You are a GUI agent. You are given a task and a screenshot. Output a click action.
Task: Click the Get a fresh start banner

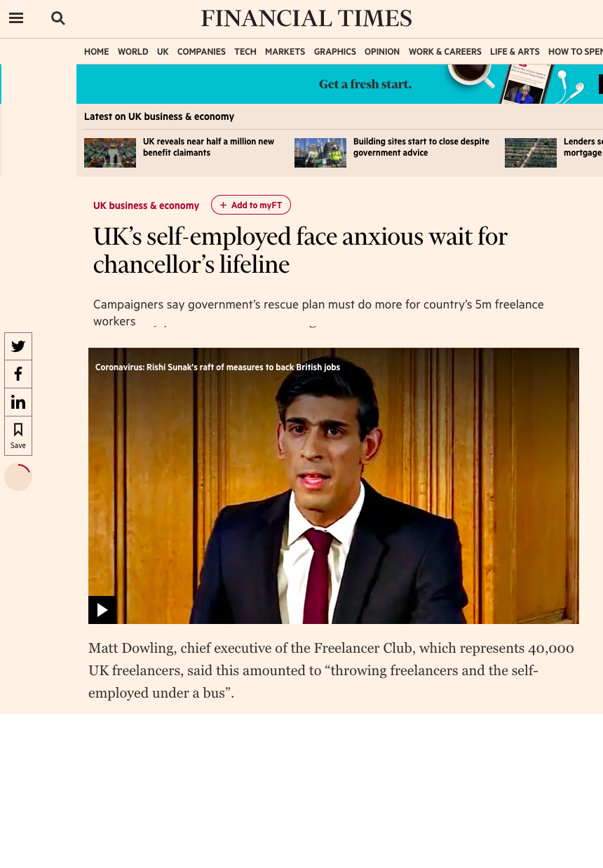click(339, 84)
